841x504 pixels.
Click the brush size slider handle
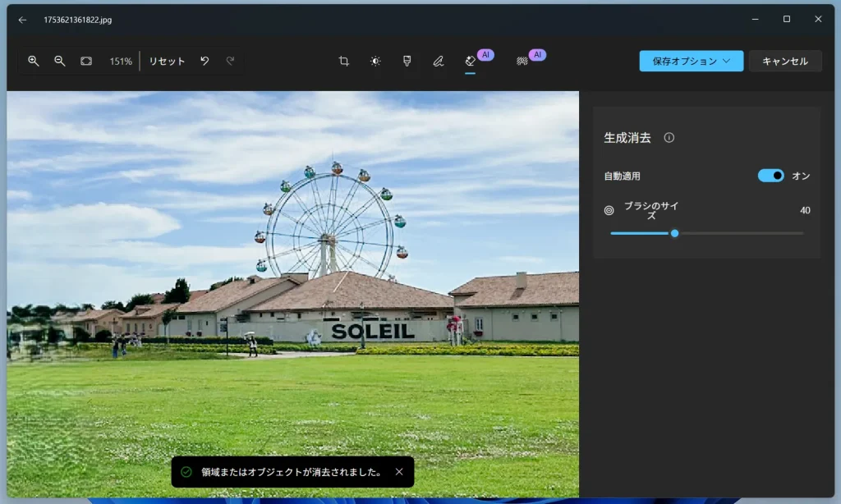tap(675, 233)
